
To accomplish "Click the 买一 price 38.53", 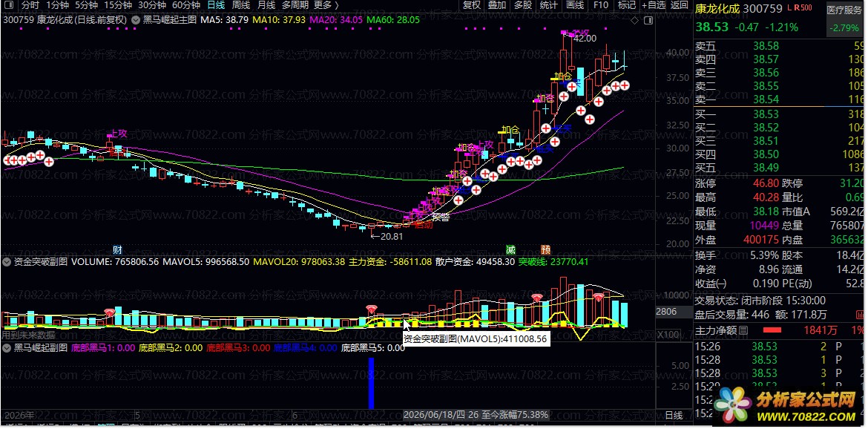I will [766, 114].
